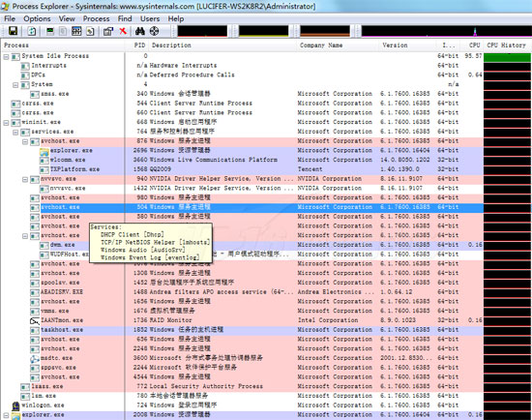This screenshot has width=532, height=420.
Task: Open the Options menu
Action: (37, 18)
